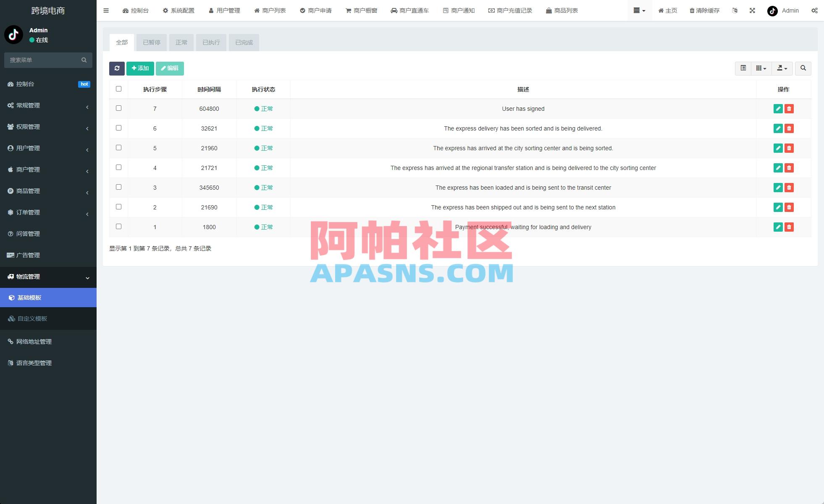Open the columns visibility dropdown
This screenshot has width=824, height=504.
click(x=761, y=68)
